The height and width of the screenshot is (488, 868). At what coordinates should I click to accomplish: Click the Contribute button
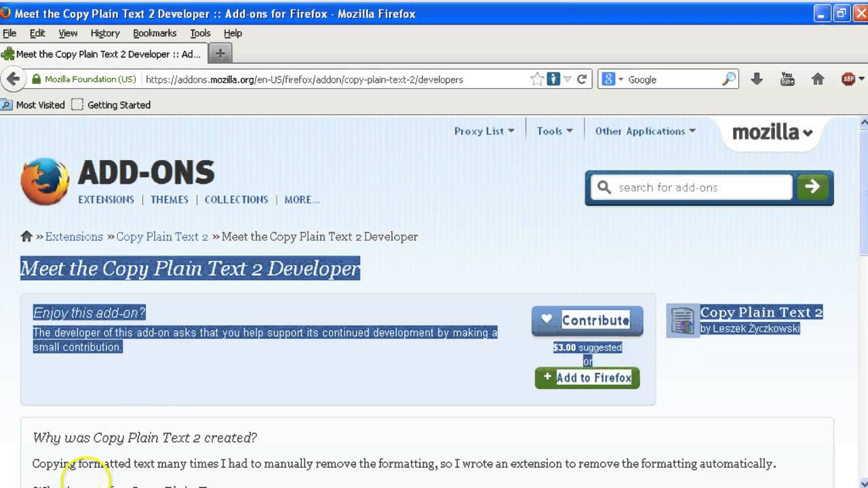point(587,320)
